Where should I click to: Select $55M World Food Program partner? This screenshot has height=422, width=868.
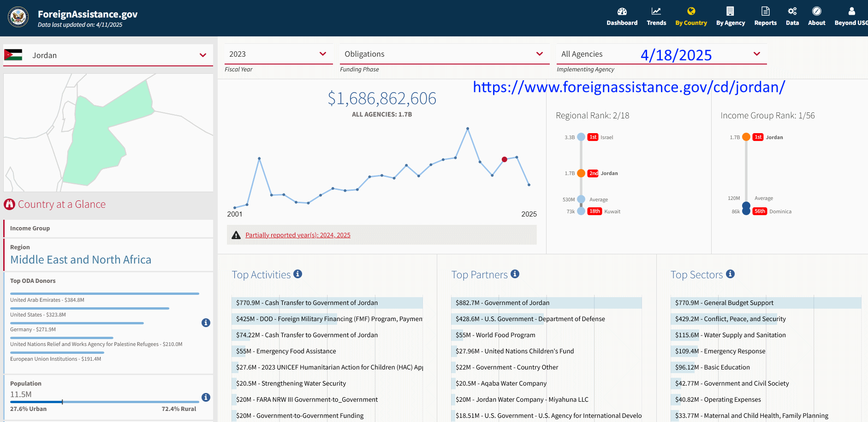coord(547,335)
